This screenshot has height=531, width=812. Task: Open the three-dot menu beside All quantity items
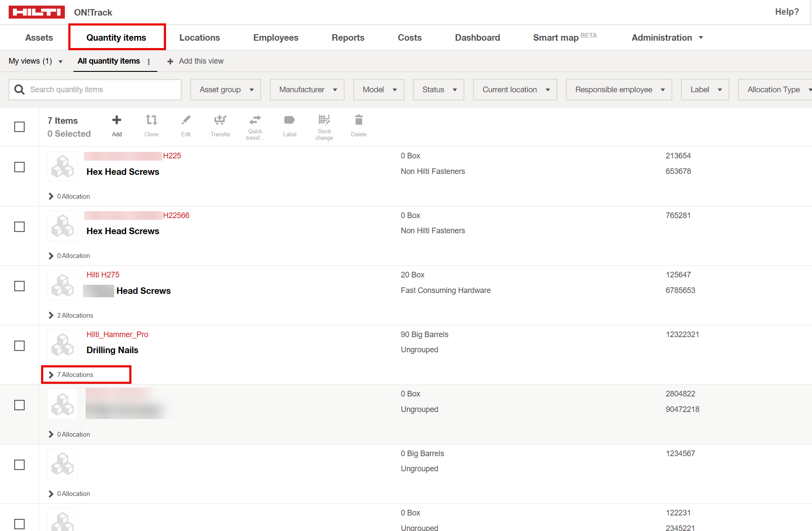pyautogui.click(x=149, y=61)
